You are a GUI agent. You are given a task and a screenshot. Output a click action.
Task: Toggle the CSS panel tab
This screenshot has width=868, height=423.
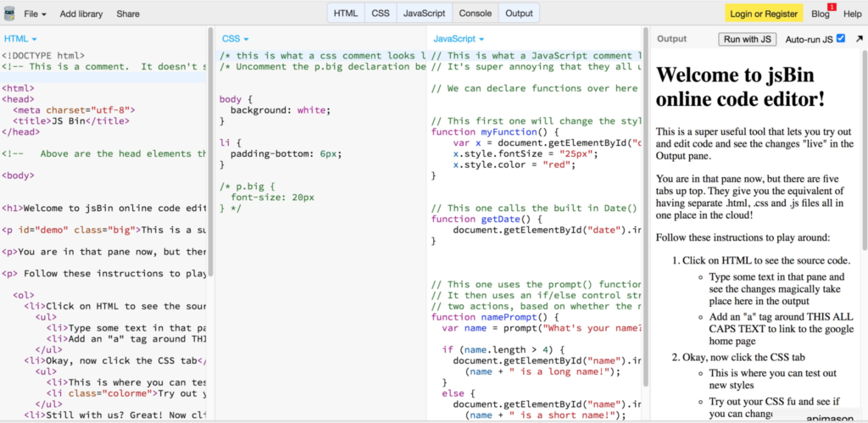pos(381,14)
